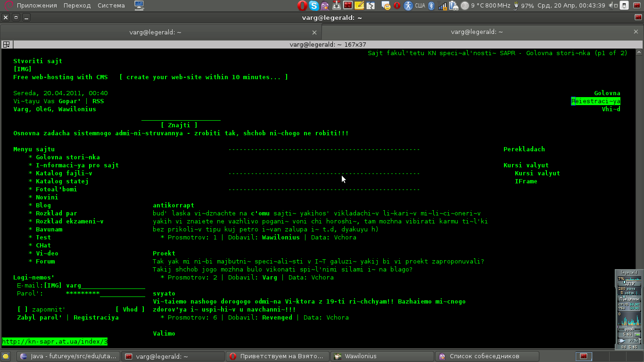Follow the Reiestraci~ya link
This screenshot has width=644, height=362.
(x=596, y=101)
